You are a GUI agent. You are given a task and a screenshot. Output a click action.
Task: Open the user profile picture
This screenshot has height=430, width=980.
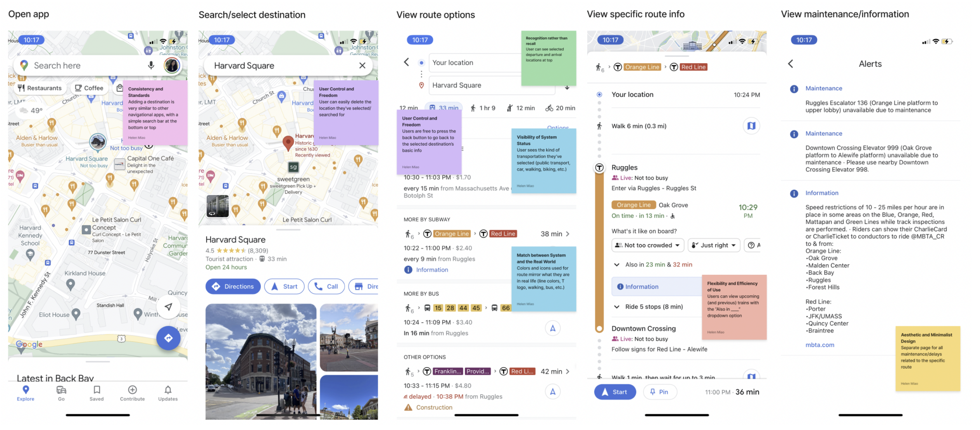tap(172, 66)
